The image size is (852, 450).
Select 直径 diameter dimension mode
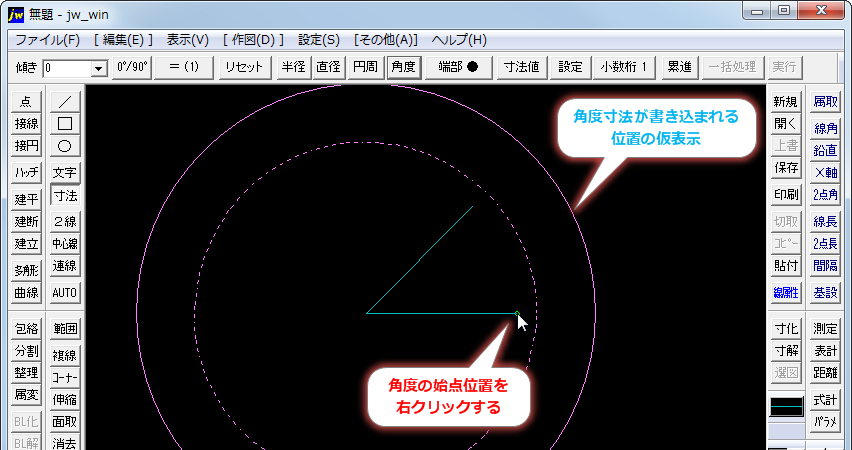[329, 67]
